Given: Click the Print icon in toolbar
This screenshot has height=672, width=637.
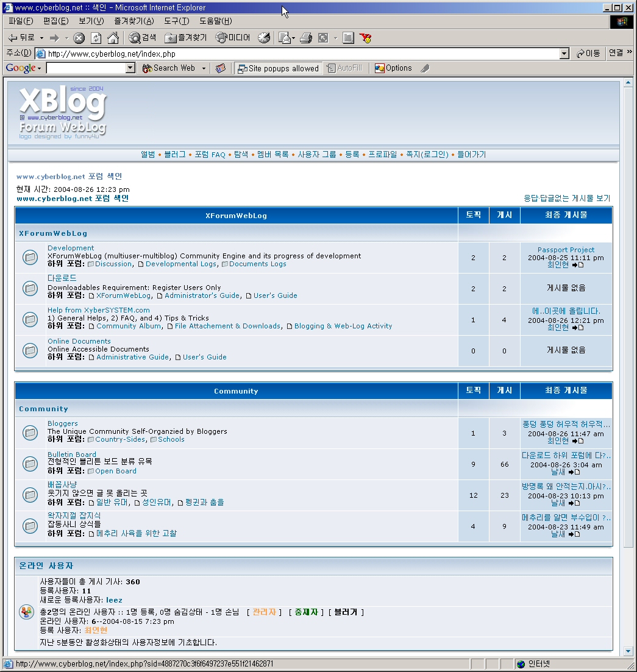Looking at the screenshot, I should click(x=306, y=38).
